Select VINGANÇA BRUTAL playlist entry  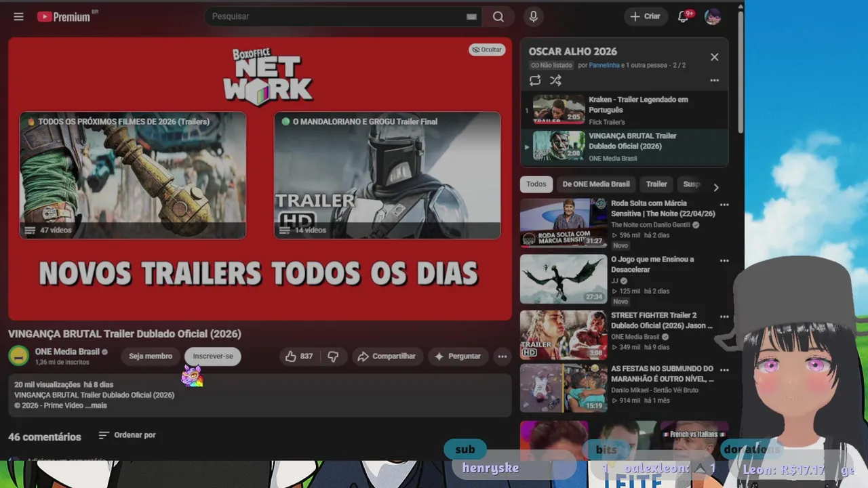coord(625,146)
